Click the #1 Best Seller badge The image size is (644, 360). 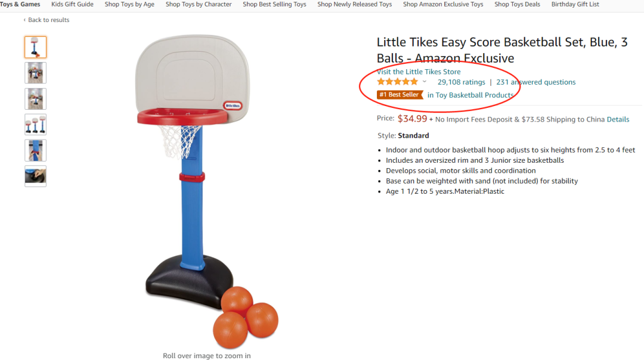pyautogui.click(x=400, y=95)
